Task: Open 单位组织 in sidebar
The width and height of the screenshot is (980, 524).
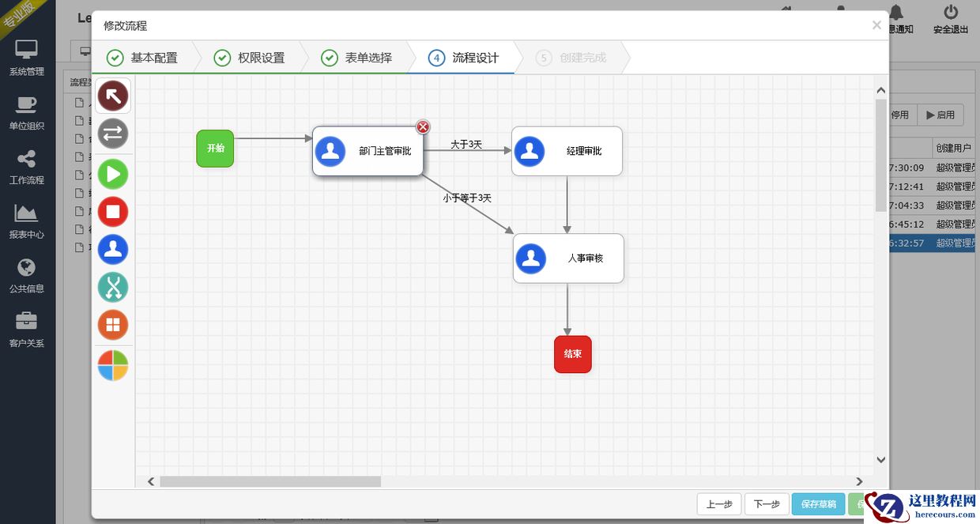Action: coord(27,111)
